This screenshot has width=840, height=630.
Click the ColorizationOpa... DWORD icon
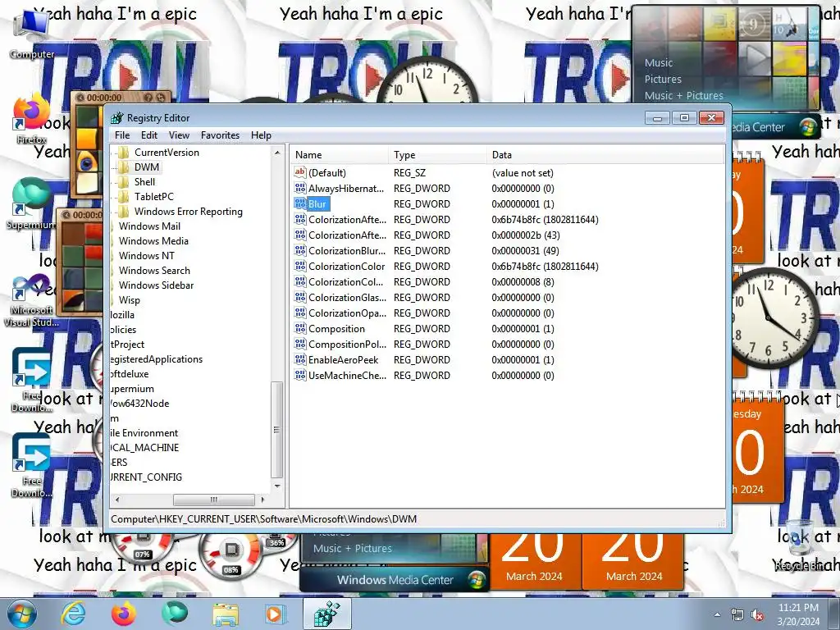click(300, 313)
